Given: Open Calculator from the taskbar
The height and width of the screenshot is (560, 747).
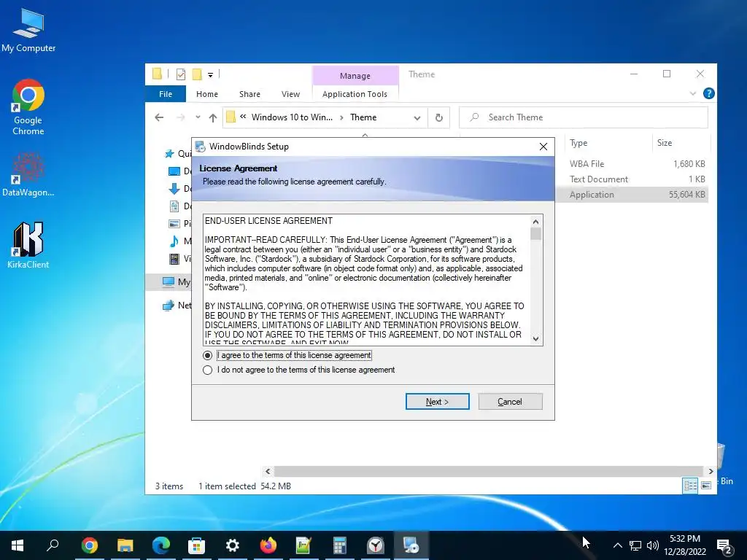Looking at the screenshot, I should click(x=340, y=545).
